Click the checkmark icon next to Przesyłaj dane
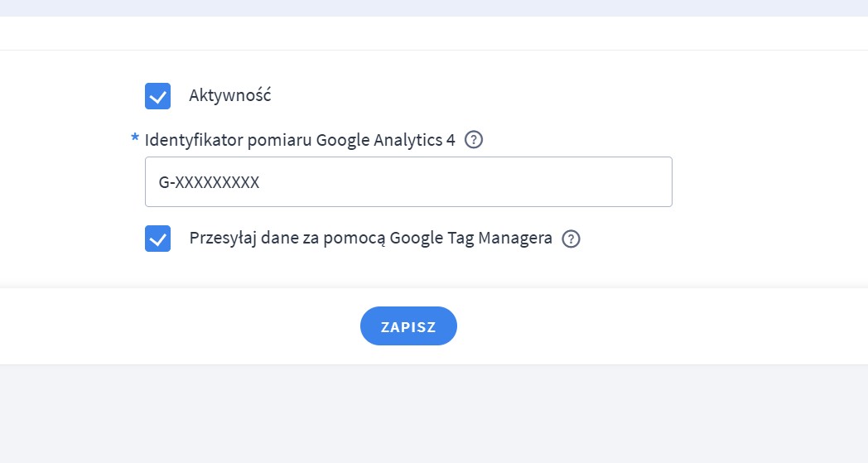868x463 pixels. tap(157, 239)
